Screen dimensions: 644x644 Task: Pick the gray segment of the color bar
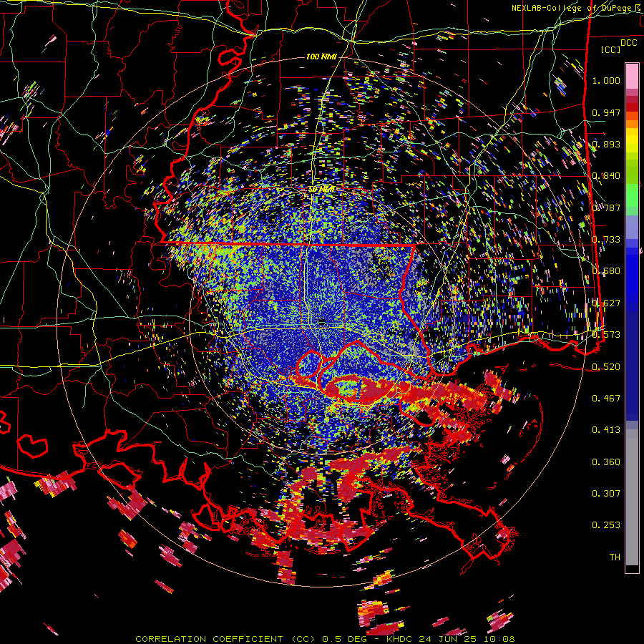632,497
